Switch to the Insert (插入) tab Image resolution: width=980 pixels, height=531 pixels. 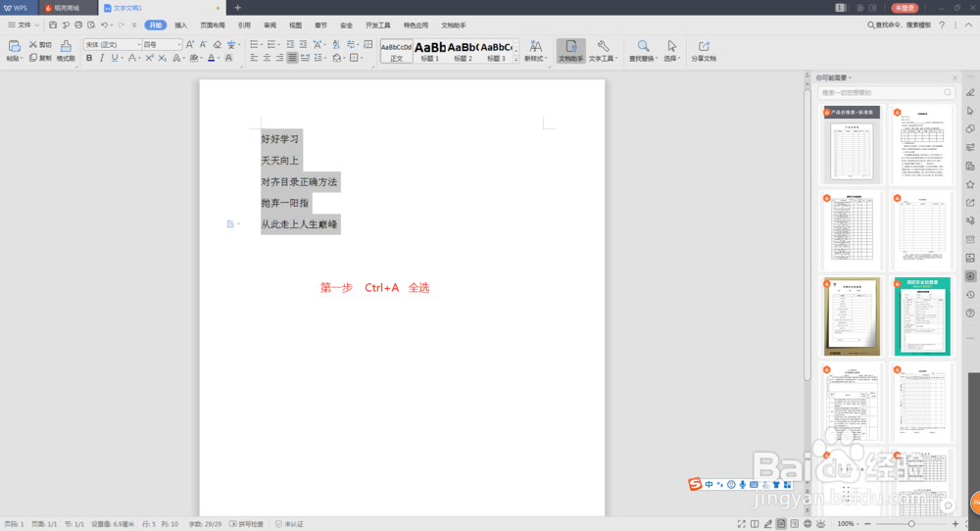(180, 25)
